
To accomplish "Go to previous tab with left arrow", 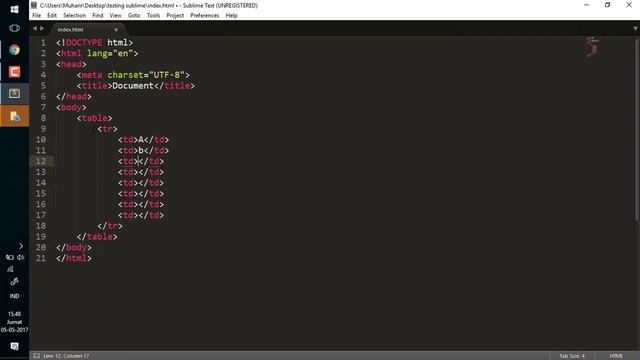I will click(35, 28).
